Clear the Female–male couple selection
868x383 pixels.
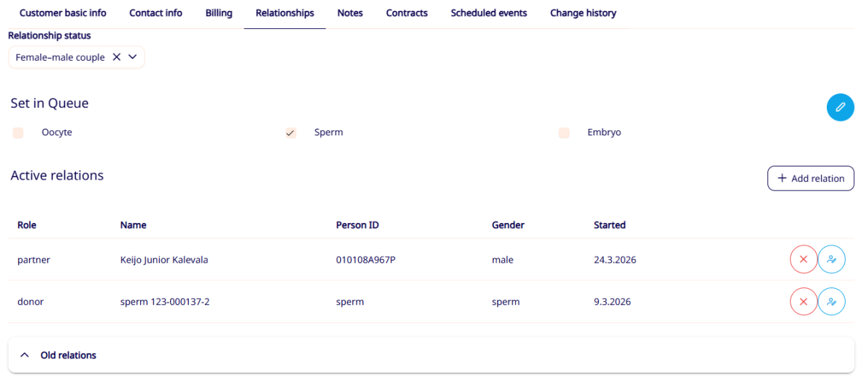point(116,57)
